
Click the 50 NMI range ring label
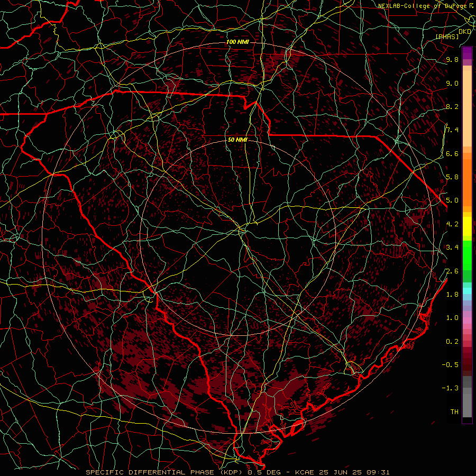coord(237,140)
